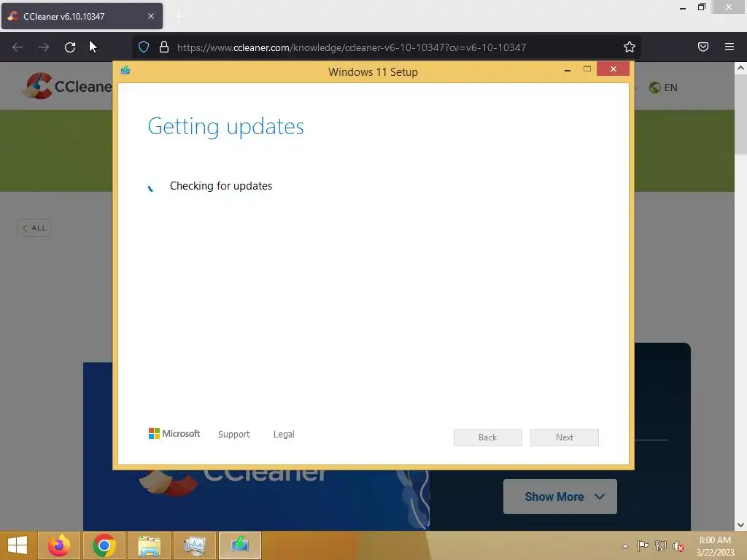The width and height of the screenshot is (747, 560).
Task: Open the Windows Start menu
Action: 18,545
